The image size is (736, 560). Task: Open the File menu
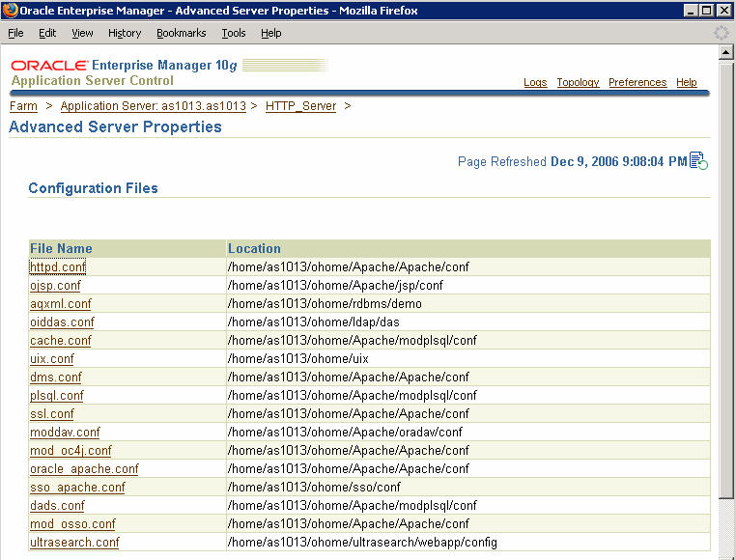click(15, 33)
